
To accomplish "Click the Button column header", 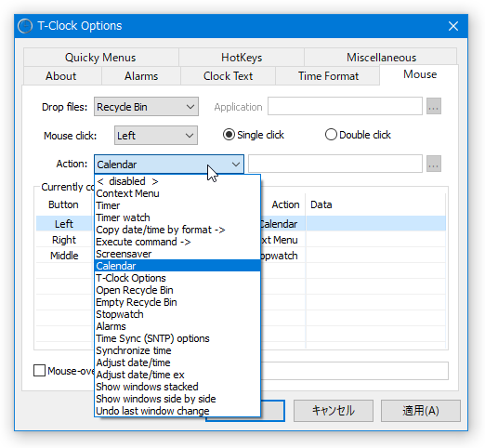I will tap(63, 204).
